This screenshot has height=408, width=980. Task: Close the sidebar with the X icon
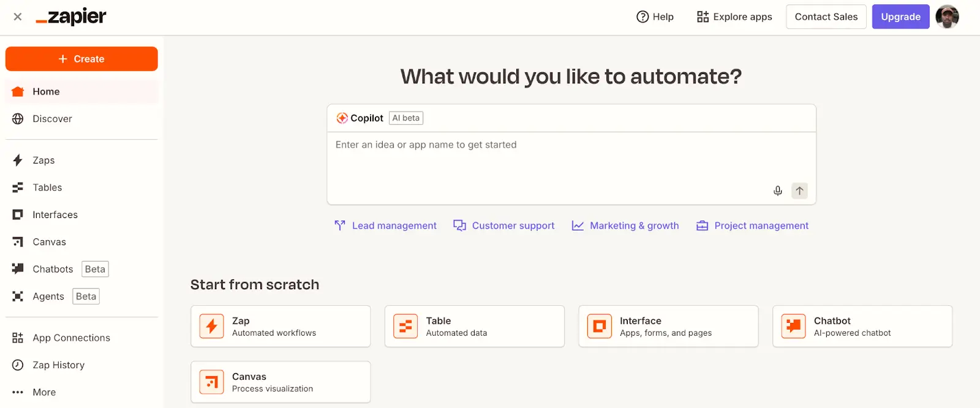tap(18, 17)
